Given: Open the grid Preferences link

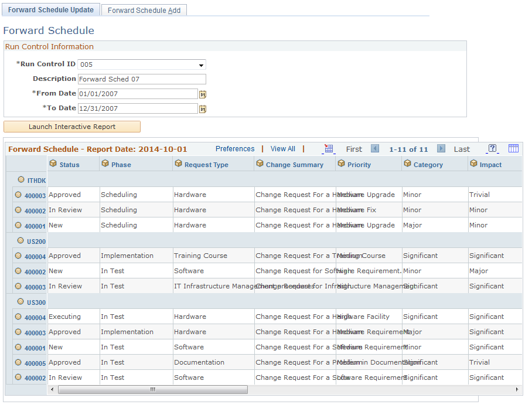Looking at the screenshot, I should pos(235,149).
